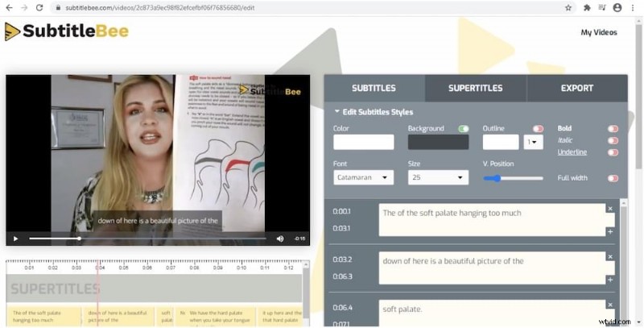This screenshot has width=644, height=328.
Task: Open browser extensions puzzle icon
Action: pyautogui.click(x=587, y=7)
